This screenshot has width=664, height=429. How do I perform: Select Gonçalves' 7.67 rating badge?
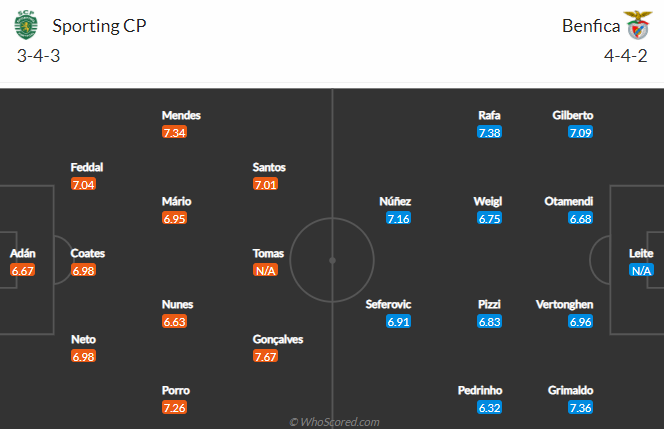pos(265,357)
